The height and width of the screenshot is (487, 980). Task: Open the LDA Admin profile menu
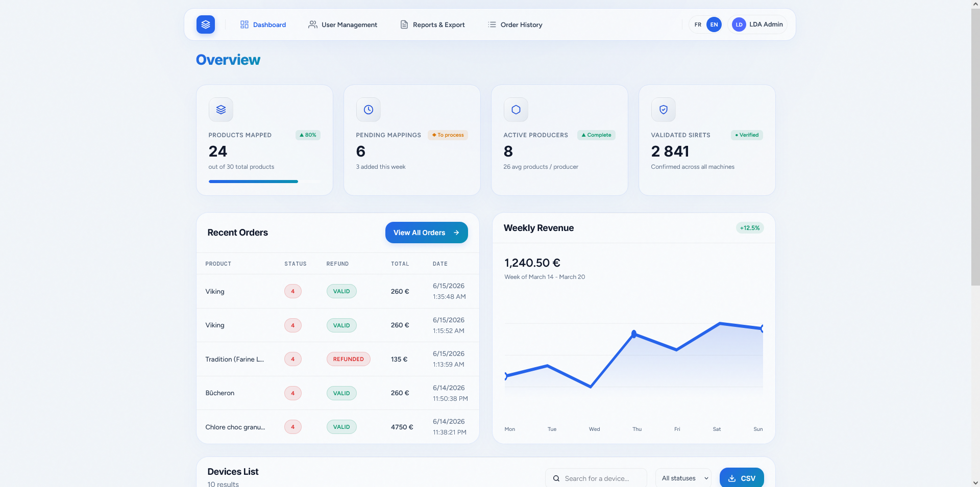758,24
